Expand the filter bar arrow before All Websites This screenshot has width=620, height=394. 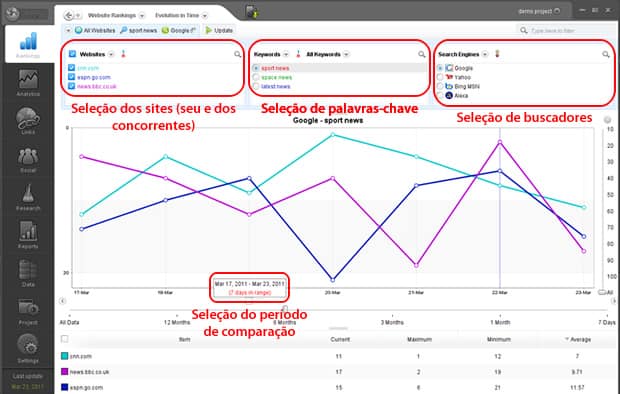click(x=68, y=30)
